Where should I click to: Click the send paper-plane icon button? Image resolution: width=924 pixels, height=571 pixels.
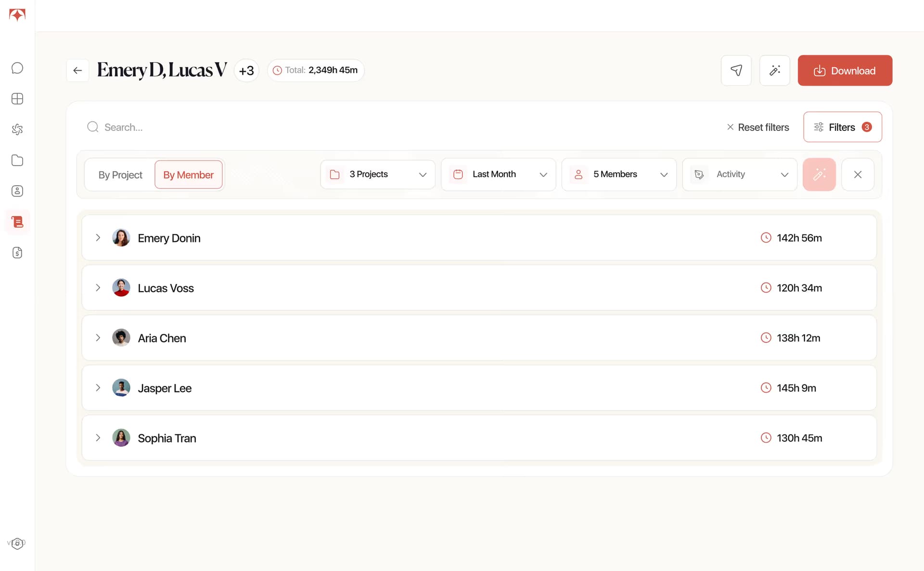[736, 71]
